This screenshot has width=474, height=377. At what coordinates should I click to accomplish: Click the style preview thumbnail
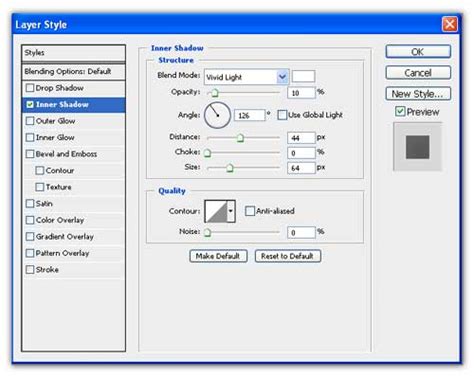[x=418, y=147]
